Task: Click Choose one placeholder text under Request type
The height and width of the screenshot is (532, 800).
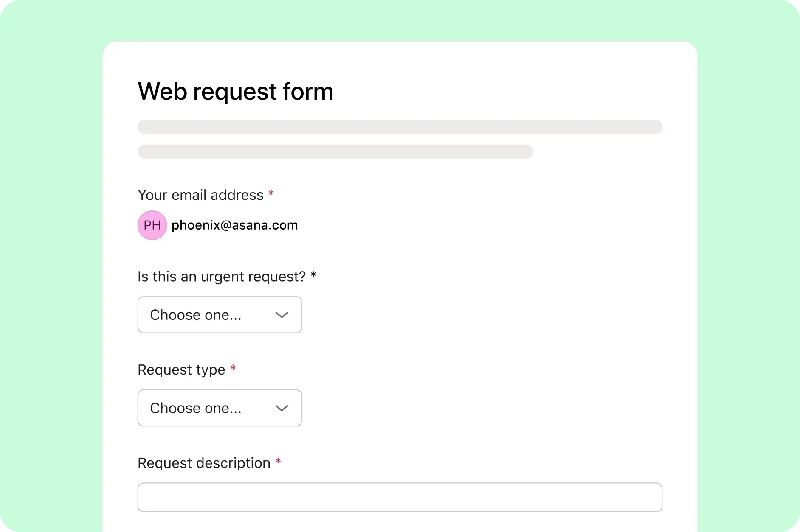Action: pos(196,408)
